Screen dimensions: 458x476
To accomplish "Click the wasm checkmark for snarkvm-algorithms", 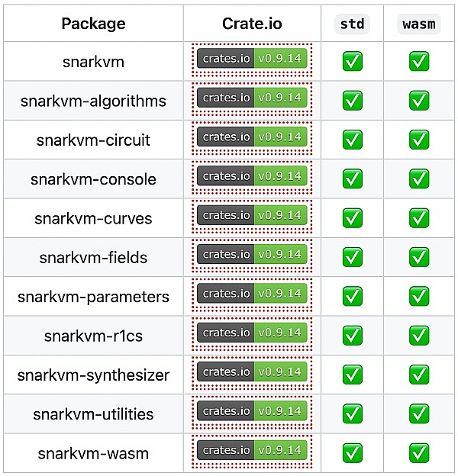I will tap(419, 100).
